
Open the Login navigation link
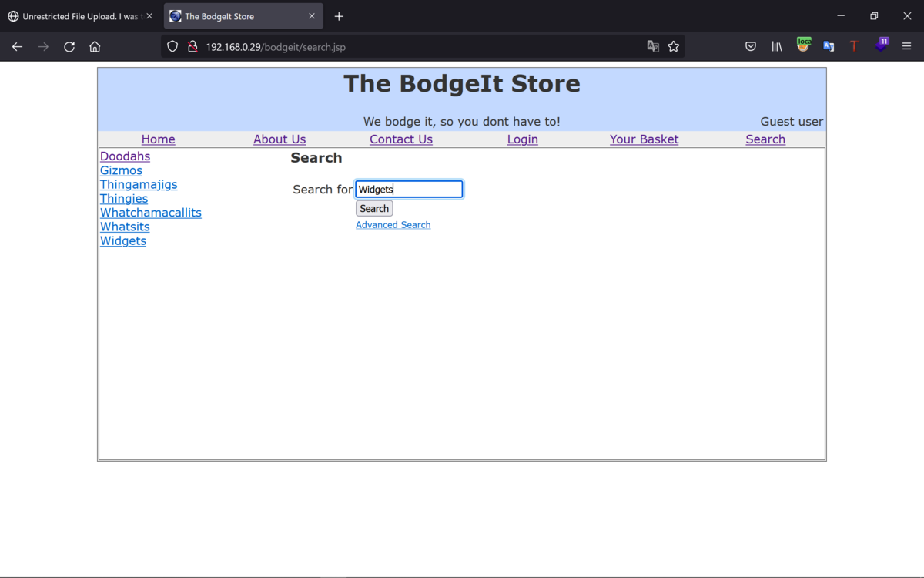(523, 139)
